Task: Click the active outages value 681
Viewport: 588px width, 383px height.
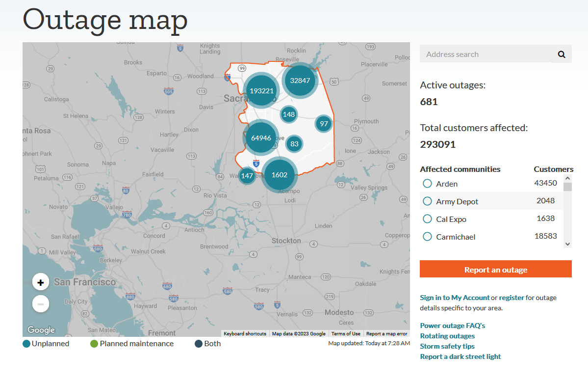Action: pyautogui.click(x=429, y=102)
